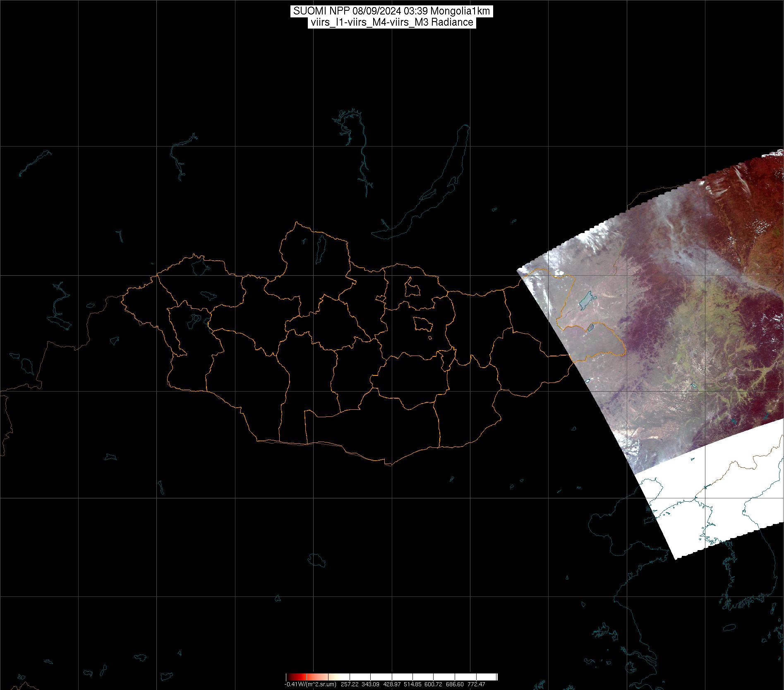Click the 343.09 colorbar tick label

[371, 685]
